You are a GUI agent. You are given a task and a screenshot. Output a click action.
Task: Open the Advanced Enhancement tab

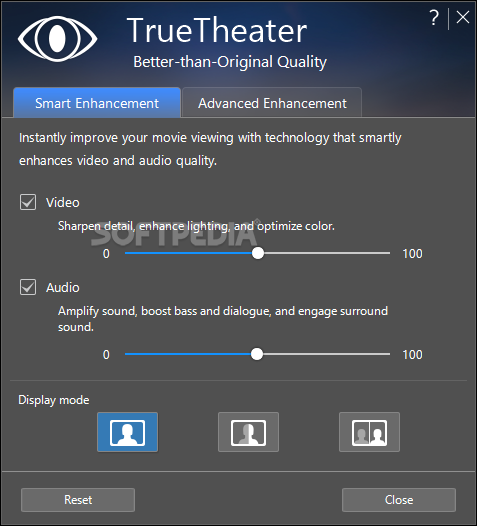pyautogui.click(x=272, y=103)
